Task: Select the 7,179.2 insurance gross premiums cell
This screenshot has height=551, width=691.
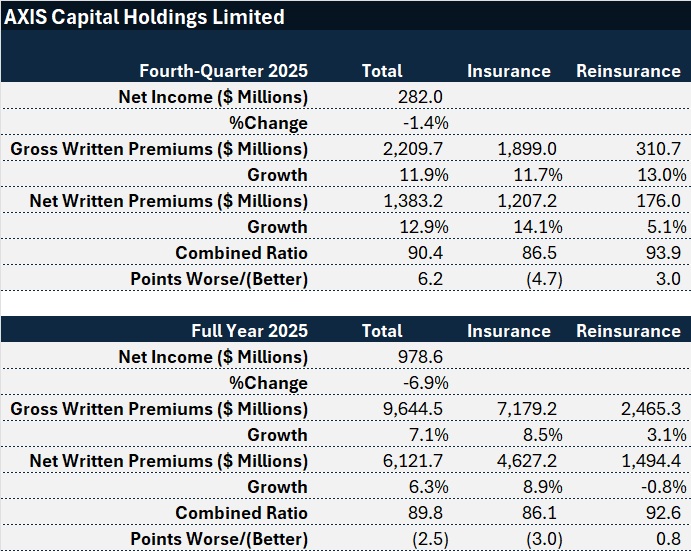Action: point(525,409)
